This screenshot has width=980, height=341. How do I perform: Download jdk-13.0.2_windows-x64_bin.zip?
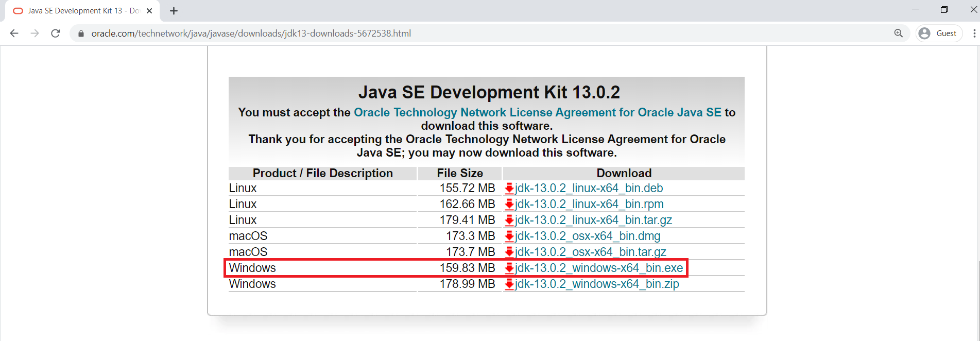pos(597,284)
